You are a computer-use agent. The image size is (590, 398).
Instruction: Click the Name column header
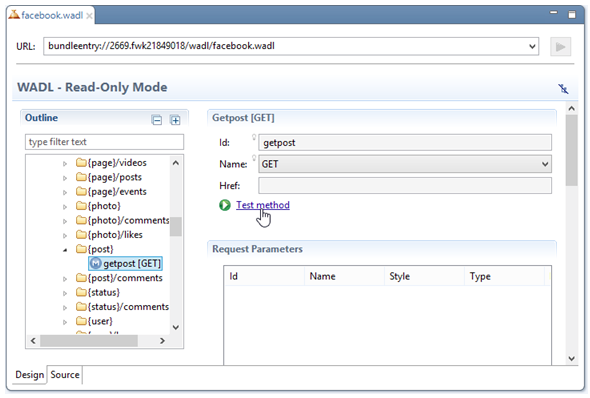click(x=344, y=276)
